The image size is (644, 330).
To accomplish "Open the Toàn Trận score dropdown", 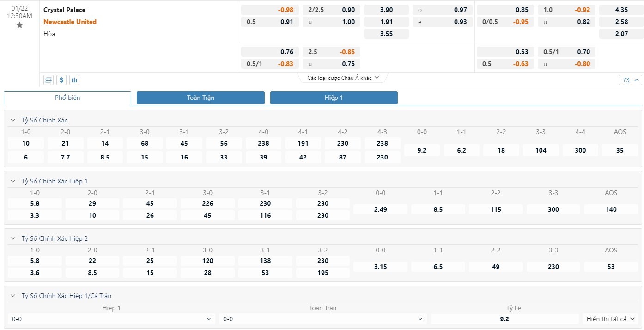I will pyautogui.click(x=322, y=319).
